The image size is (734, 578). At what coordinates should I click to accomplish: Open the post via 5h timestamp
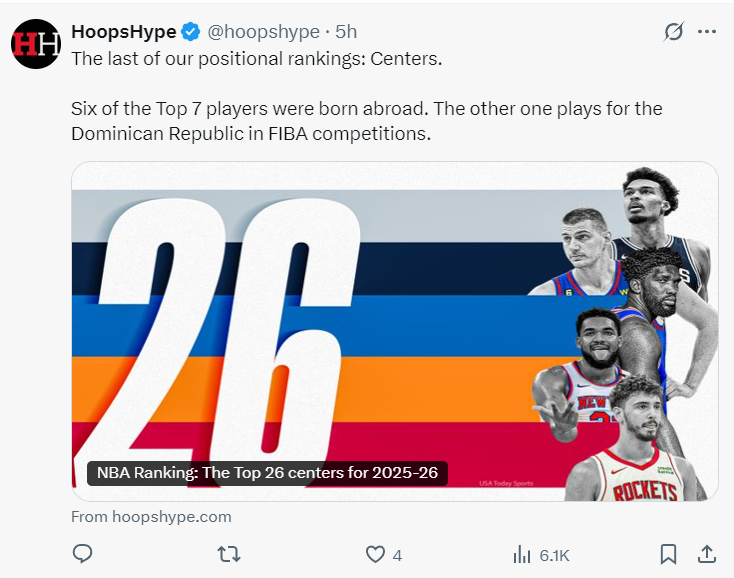pyautogui.click(x=347, y=32)
